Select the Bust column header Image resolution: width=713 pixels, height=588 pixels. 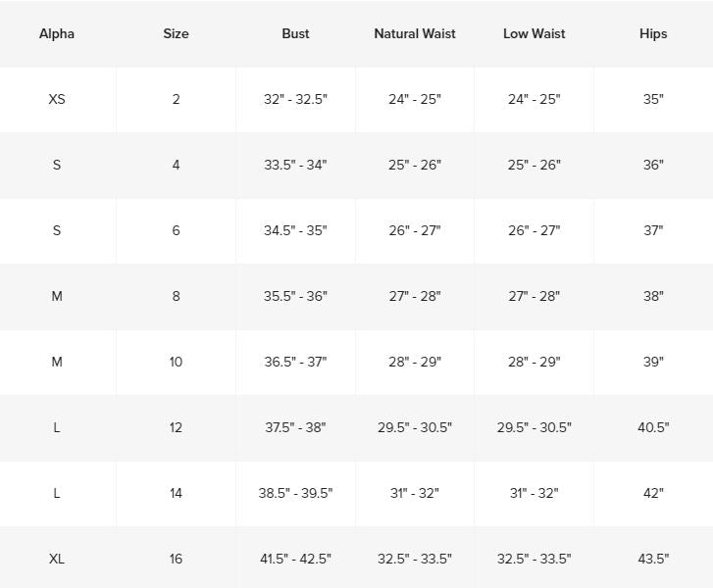295,33
